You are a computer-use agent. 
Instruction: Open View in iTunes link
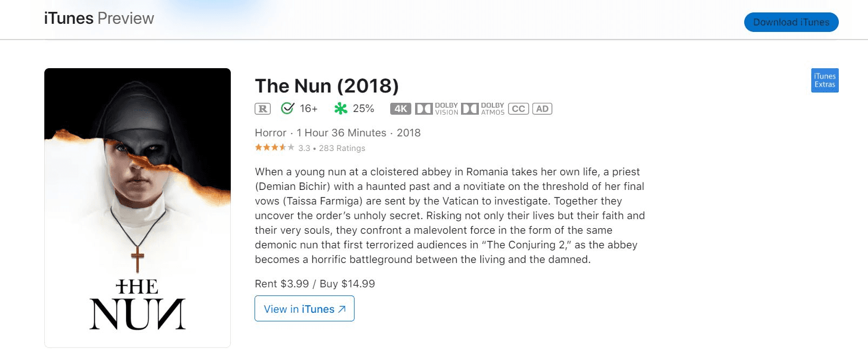point(304,308)
